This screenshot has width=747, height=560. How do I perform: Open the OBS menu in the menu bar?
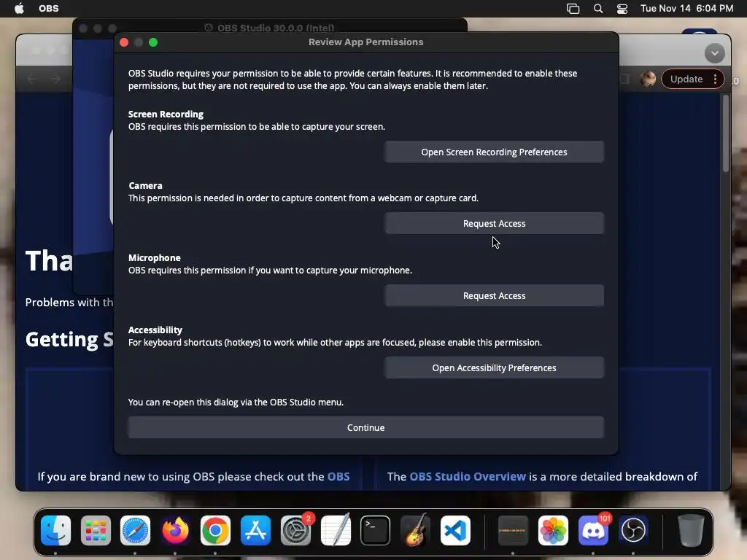(49, 8)
